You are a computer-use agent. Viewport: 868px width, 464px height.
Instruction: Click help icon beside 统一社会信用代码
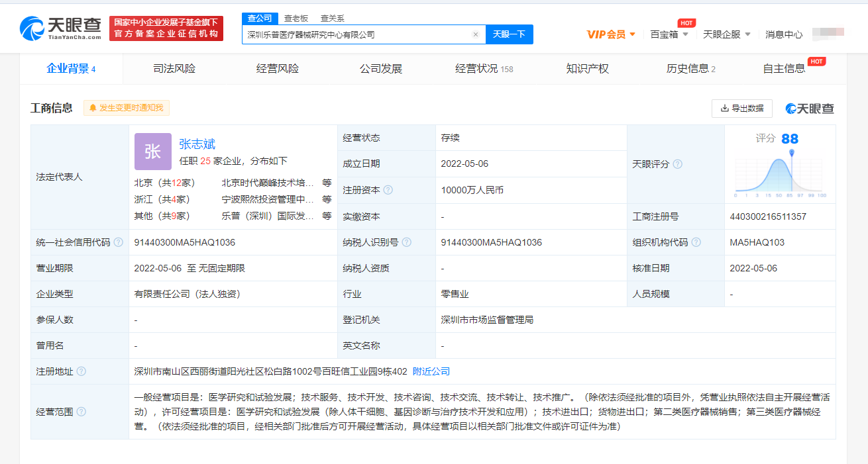click(119, 242)
